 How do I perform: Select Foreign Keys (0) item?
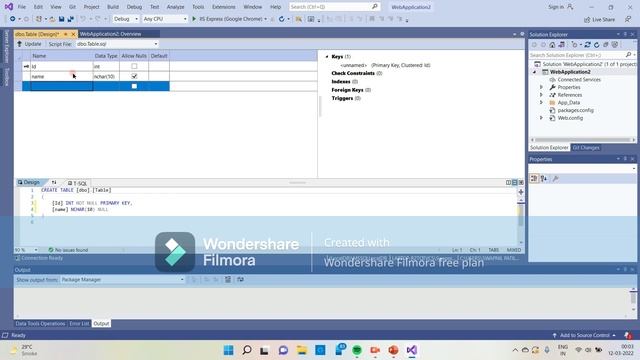[x=351, y=90]
